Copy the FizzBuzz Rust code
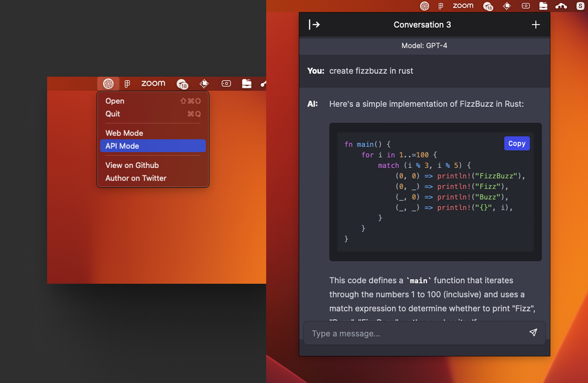 (517, 143)
